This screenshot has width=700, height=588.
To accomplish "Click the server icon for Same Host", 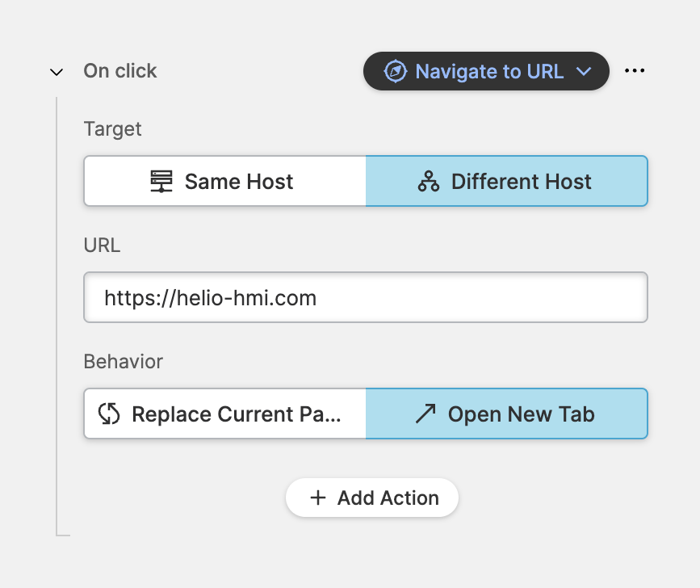I will [161, 182].
